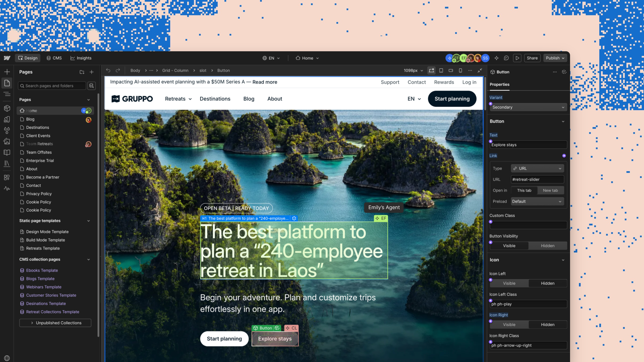Click the Text field Explore stays
The height and width of the screenshot is (362, 644).
click(x=528, y=145)
